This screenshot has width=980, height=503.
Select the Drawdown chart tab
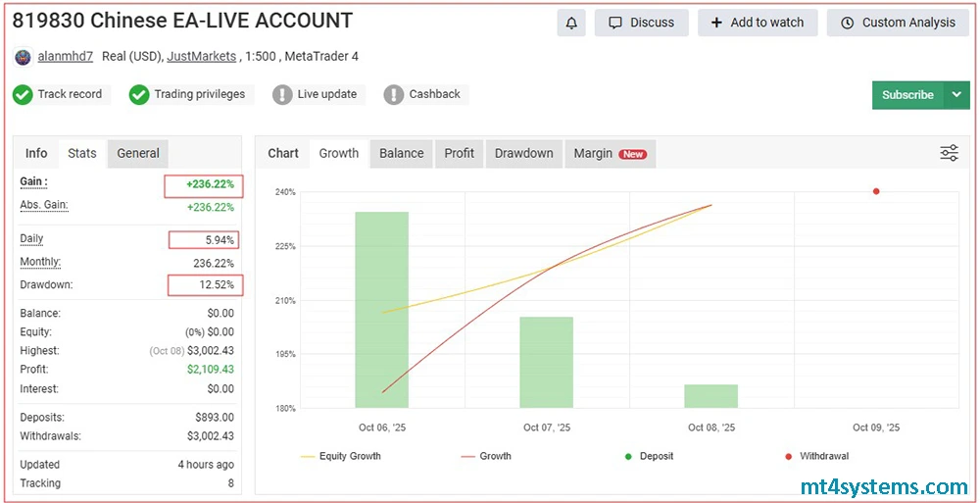524,153
